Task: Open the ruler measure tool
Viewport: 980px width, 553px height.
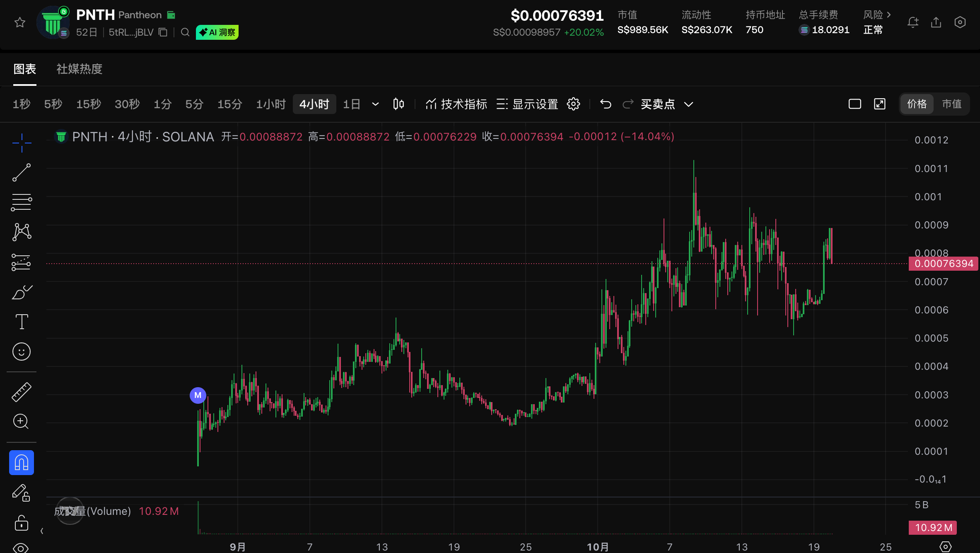Action: pos(22,392)
